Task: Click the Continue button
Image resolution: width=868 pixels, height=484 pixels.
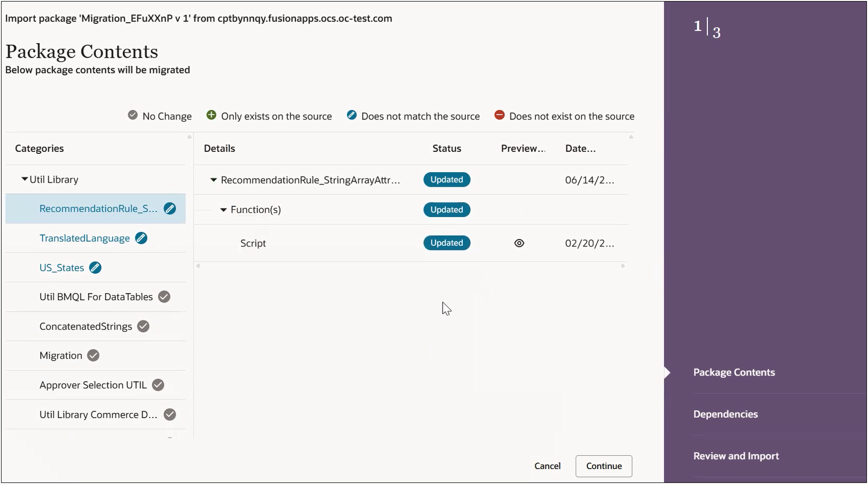Action: tap(604, 466)
